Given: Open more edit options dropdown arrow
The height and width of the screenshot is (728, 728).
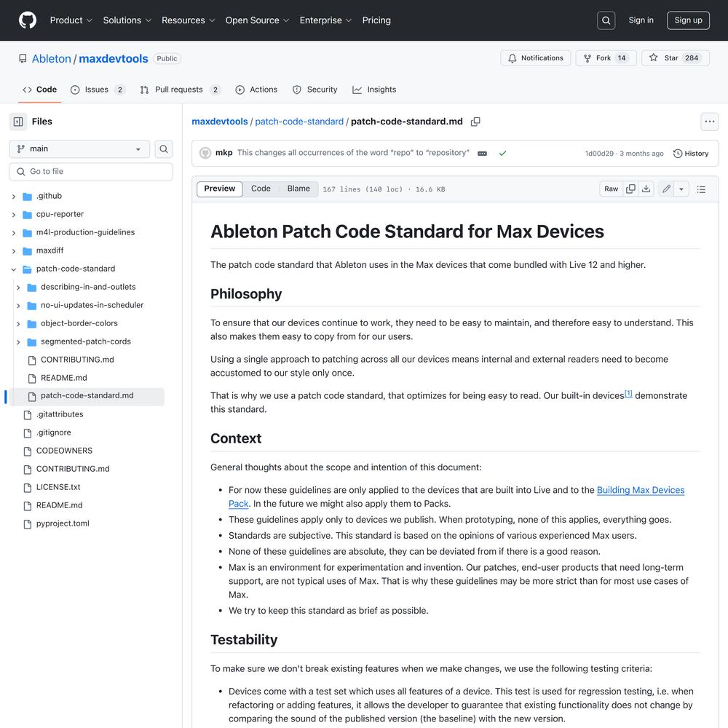Looking at the screenshot, I should (x=681, y=189).
